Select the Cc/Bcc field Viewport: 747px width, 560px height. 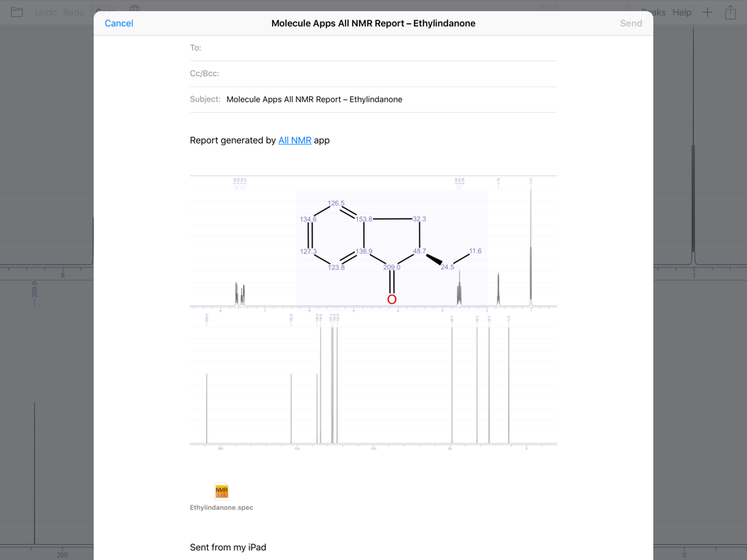click(x=373, y=74)
